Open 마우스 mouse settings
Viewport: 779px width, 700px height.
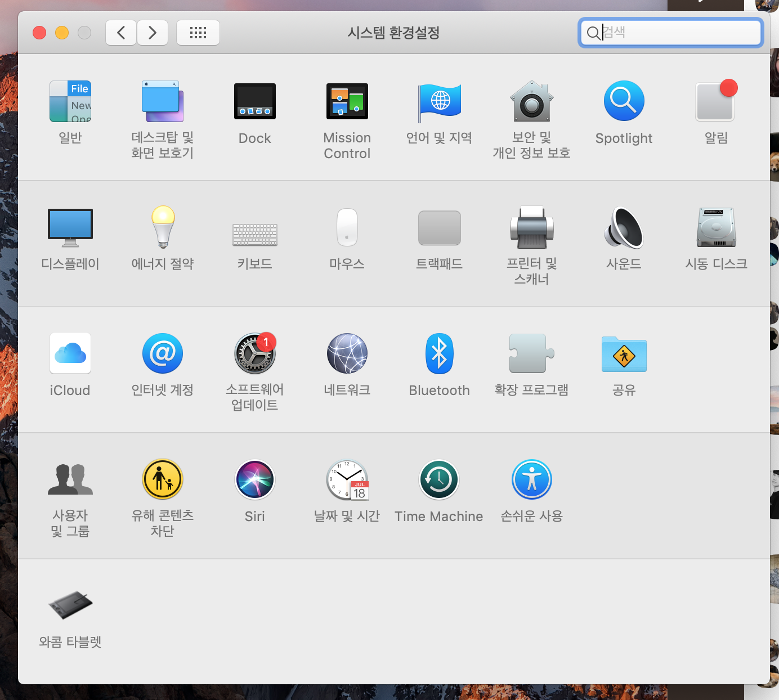tap(347, 227)
